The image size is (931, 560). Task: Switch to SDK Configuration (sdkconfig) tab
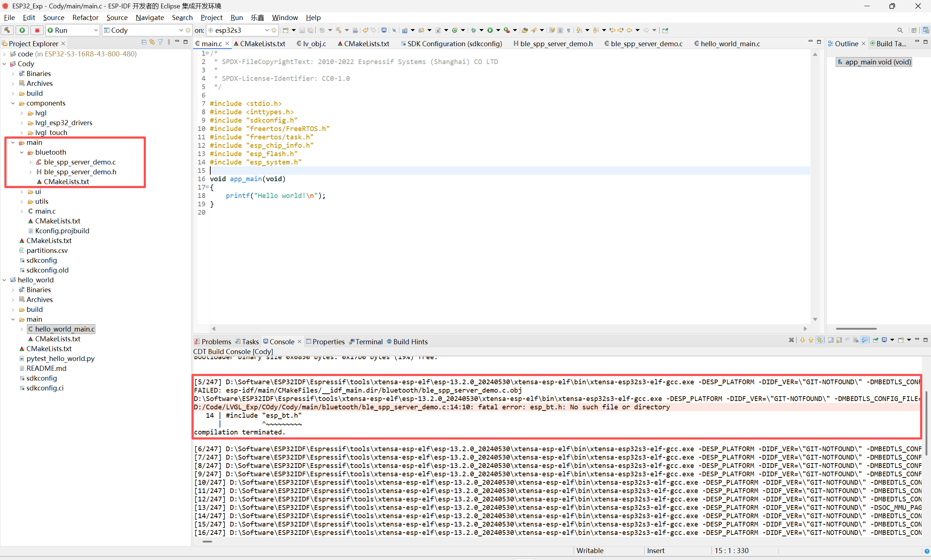click(451, 44)
